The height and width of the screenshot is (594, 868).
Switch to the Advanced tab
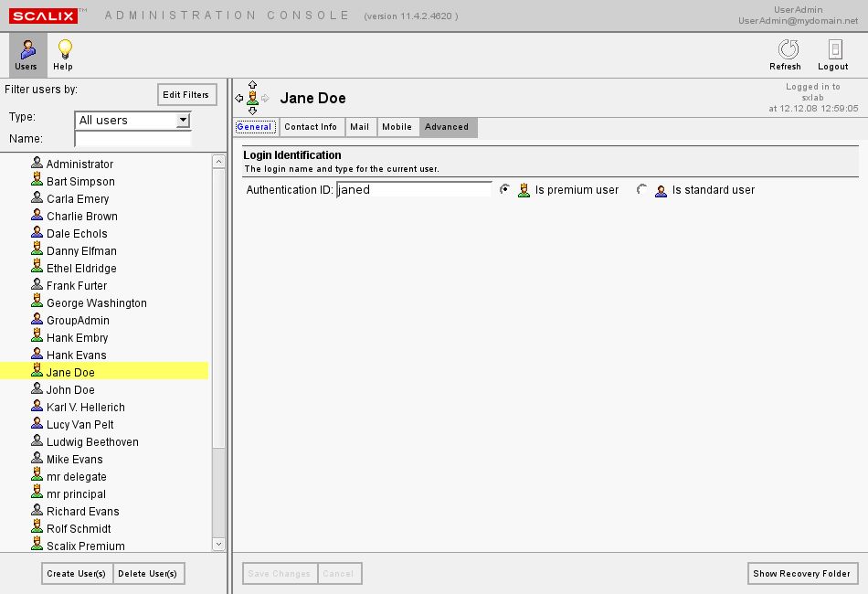pos(447,127)
